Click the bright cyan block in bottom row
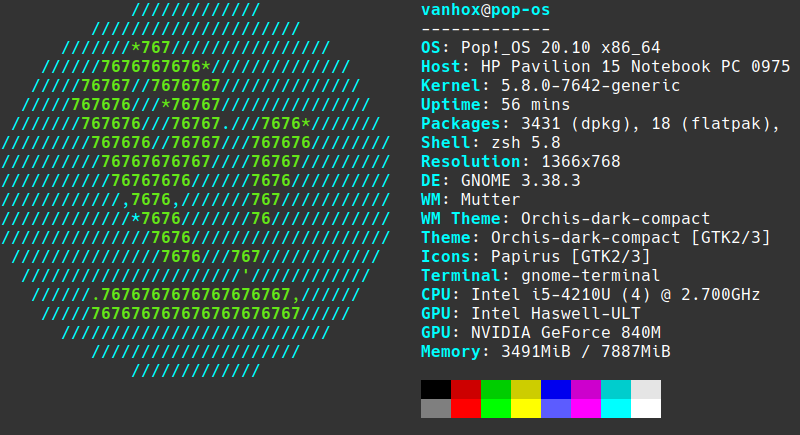Viewport: 800px width, 435px height. click(x=616, y=408)
